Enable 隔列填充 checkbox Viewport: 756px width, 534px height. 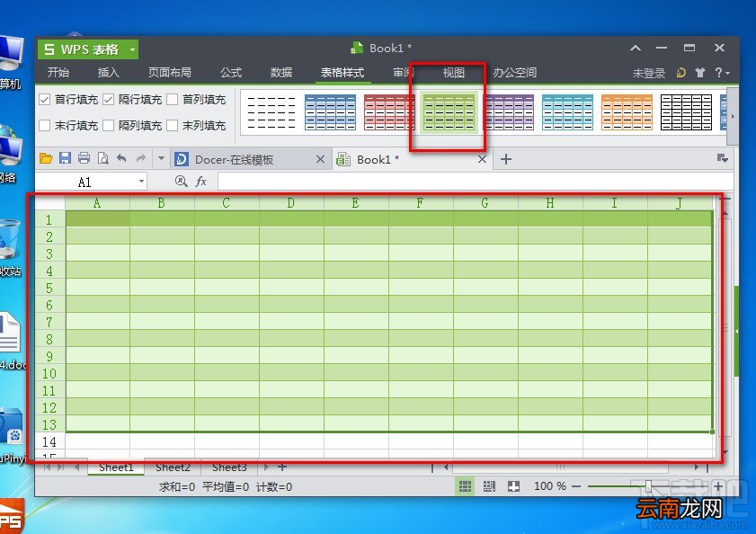(x=108, y=126)
